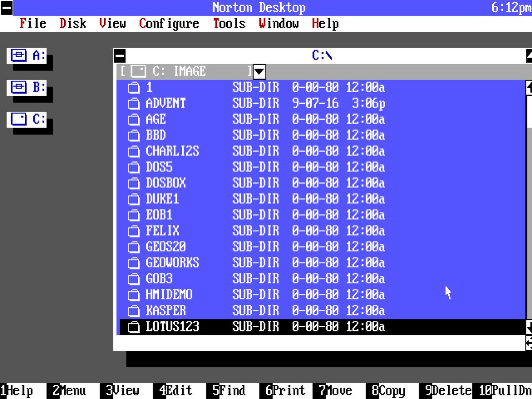532x399 pixels.
Task: Open the Tools menu
Action: tap(229, 23)
